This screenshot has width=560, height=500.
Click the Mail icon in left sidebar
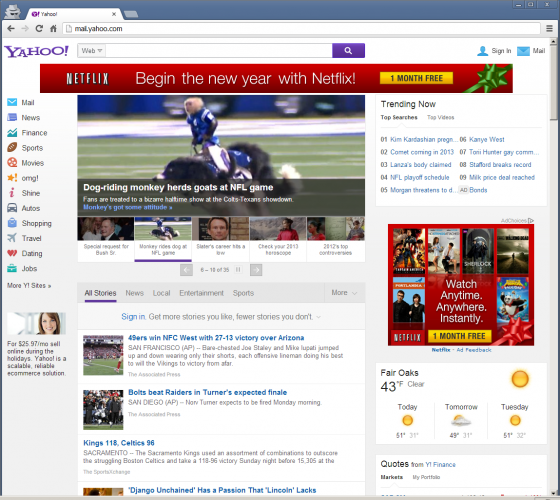coord(12,102)
